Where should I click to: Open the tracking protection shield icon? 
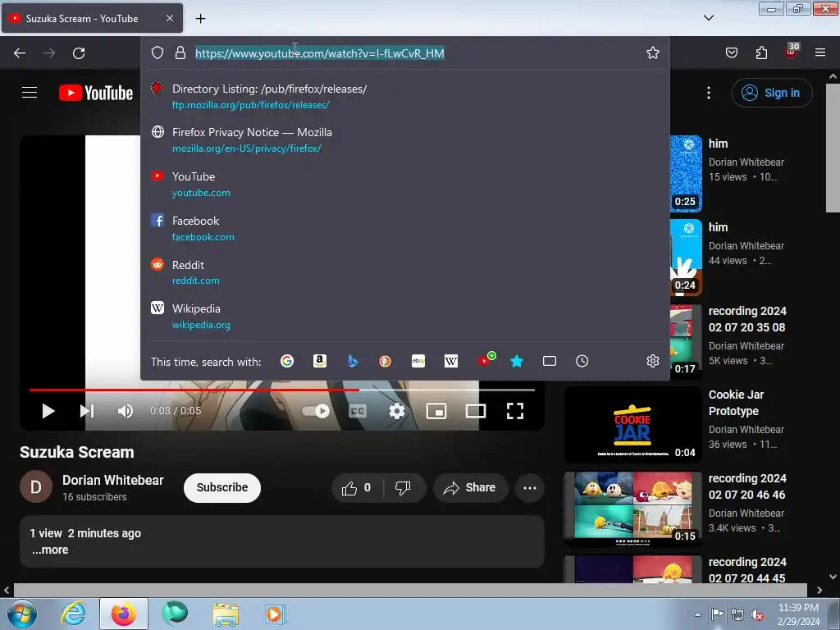157,52
